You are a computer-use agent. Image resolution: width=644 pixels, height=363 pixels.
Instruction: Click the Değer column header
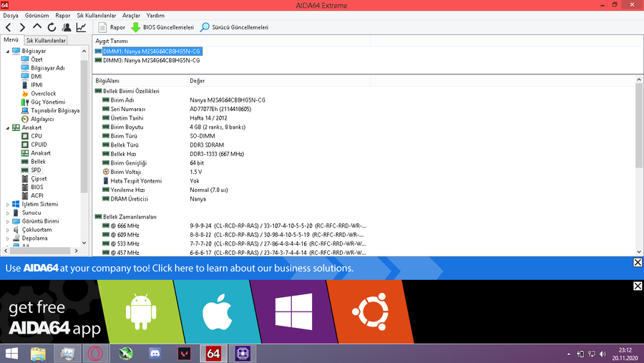click(278, 81)
